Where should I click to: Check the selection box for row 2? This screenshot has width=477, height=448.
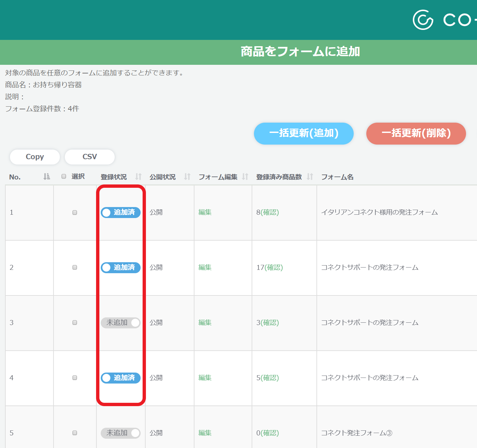coord(75,268)
